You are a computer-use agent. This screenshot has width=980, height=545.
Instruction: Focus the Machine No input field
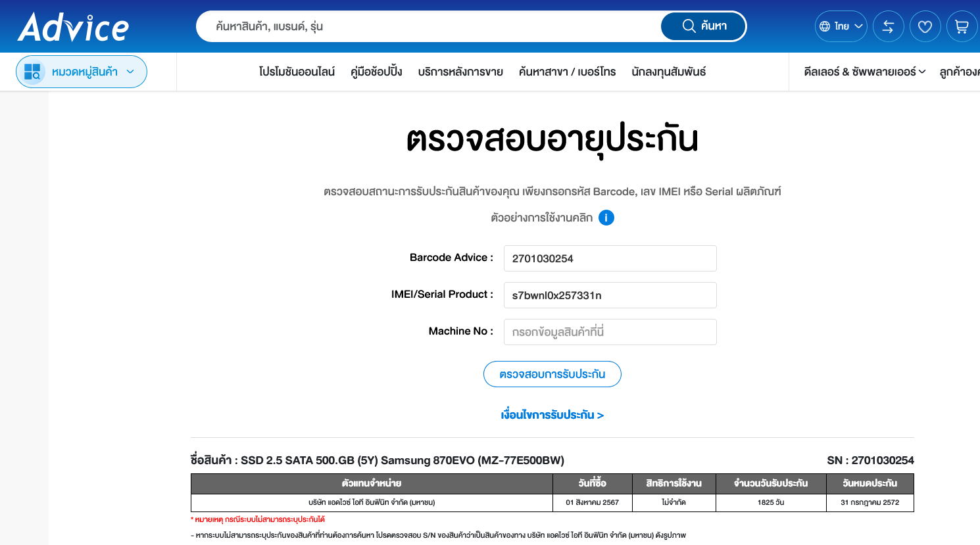610,332
